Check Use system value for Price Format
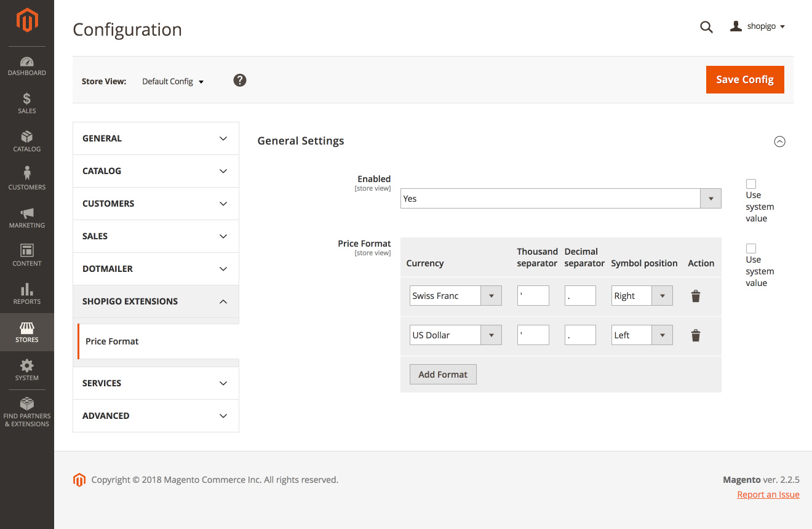Viewport: 812px width, 529px height. (750, 249)
